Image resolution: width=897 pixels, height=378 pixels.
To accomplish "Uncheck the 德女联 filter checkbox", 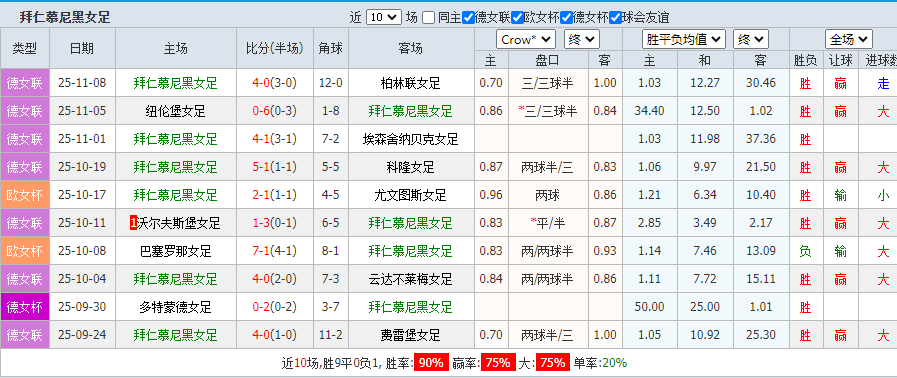I will coord(468,18).
